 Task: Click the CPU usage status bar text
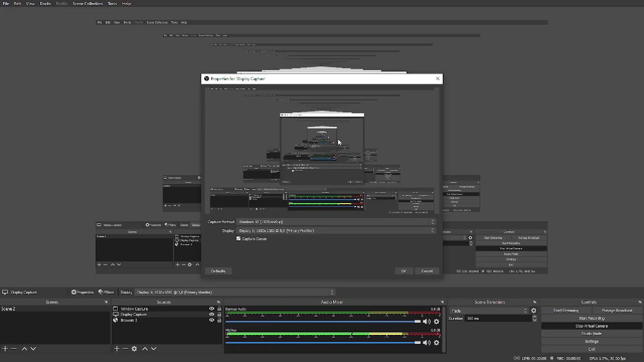(608, 358)
